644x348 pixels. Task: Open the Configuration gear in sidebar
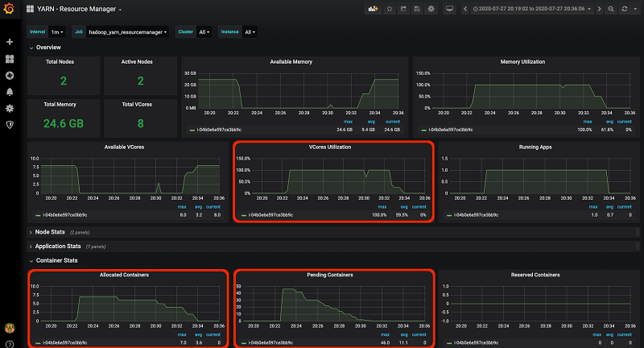click(10, 109)
